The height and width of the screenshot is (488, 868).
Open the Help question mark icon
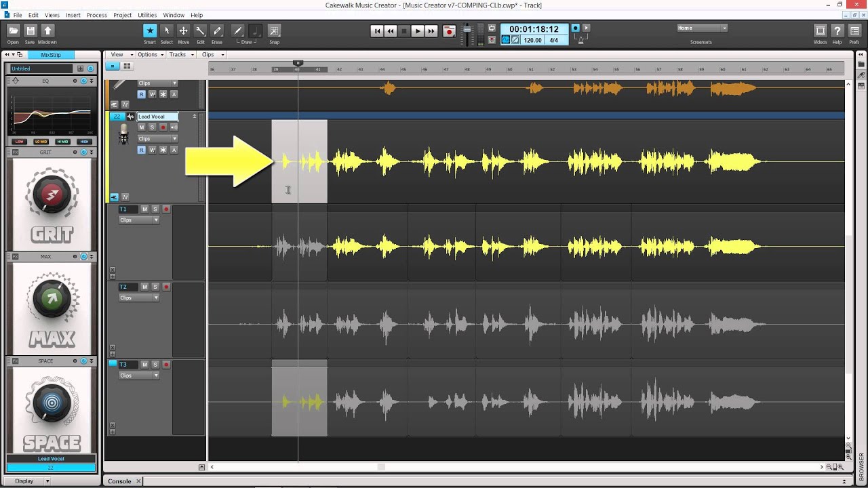point(837,30)
